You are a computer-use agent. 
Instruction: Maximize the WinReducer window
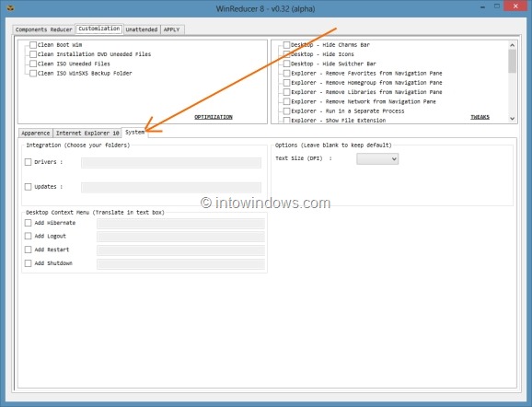tap(497, 6)
